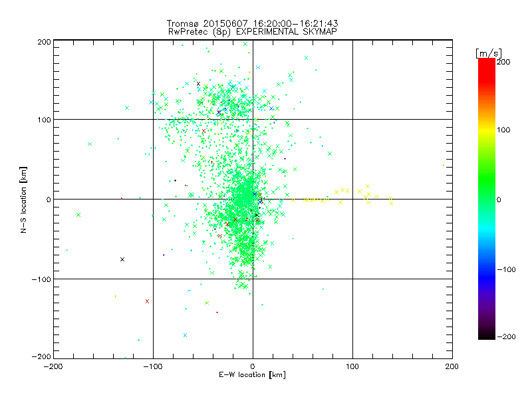
Task: Click the yellow 100 m/s colorbar region
Action: [x=487, y=130]
